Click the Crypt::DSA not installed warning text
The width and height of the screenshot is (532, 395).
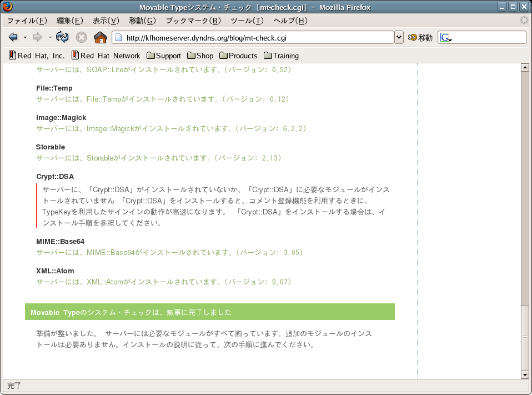tap(216, 206)
